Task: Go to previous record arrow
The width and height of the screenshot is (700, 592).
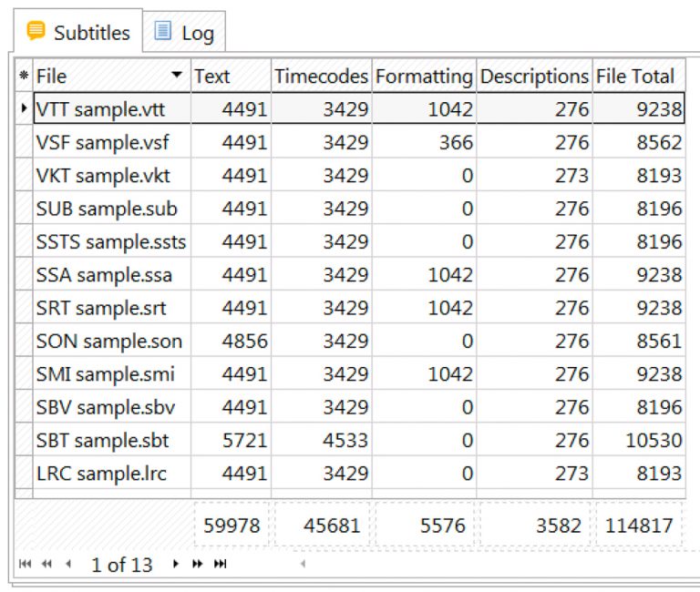Action: 67,565
